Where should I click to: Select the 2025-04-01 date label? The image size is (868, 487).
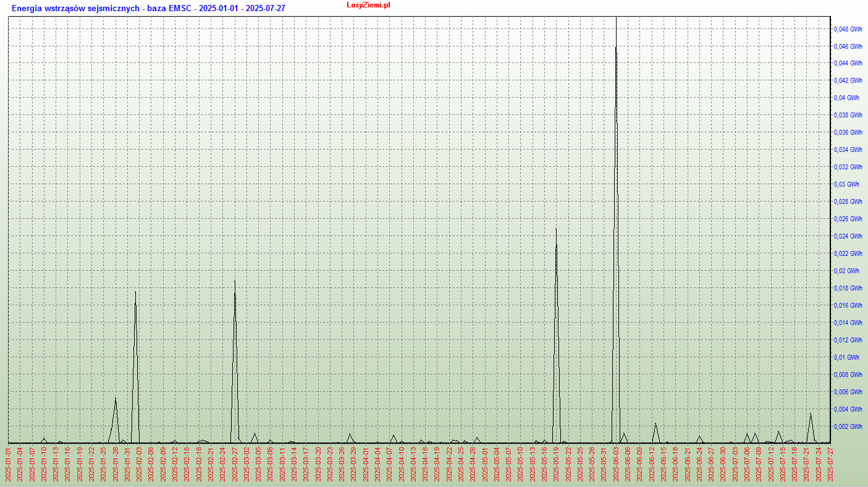pyautogui.click(x=366, y=464)
